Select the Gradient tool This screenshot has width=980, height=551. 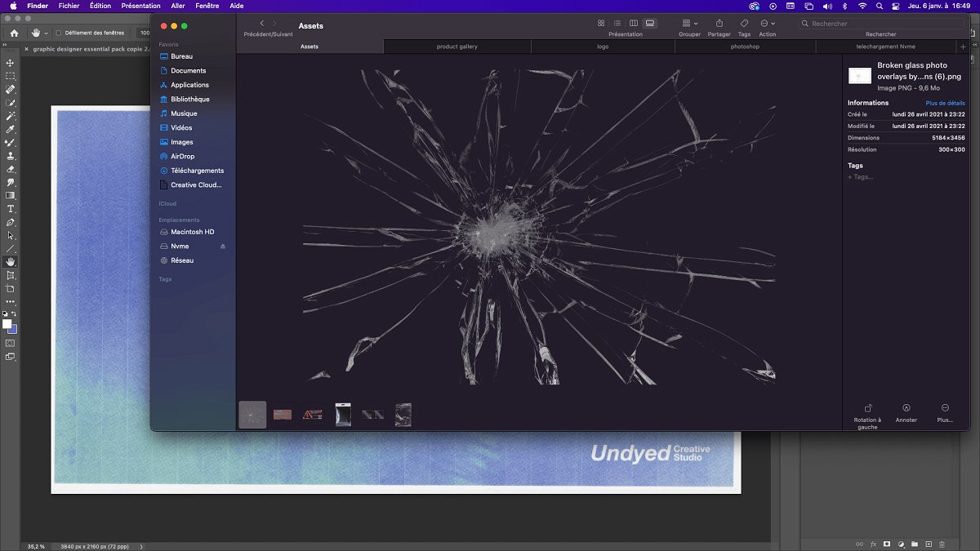click(11, 196)
